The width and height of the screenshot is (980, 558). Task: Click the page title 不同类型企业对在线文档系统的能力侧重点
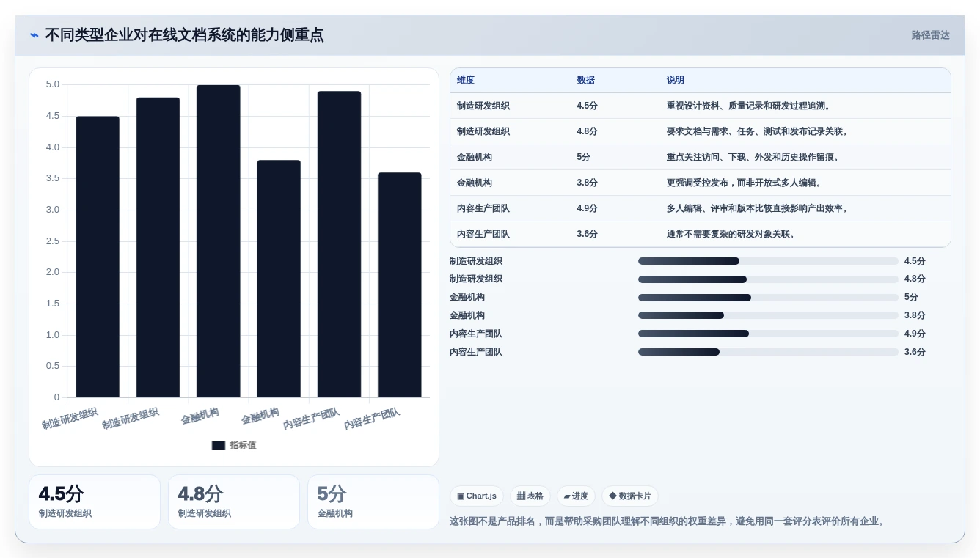point(184,35)
